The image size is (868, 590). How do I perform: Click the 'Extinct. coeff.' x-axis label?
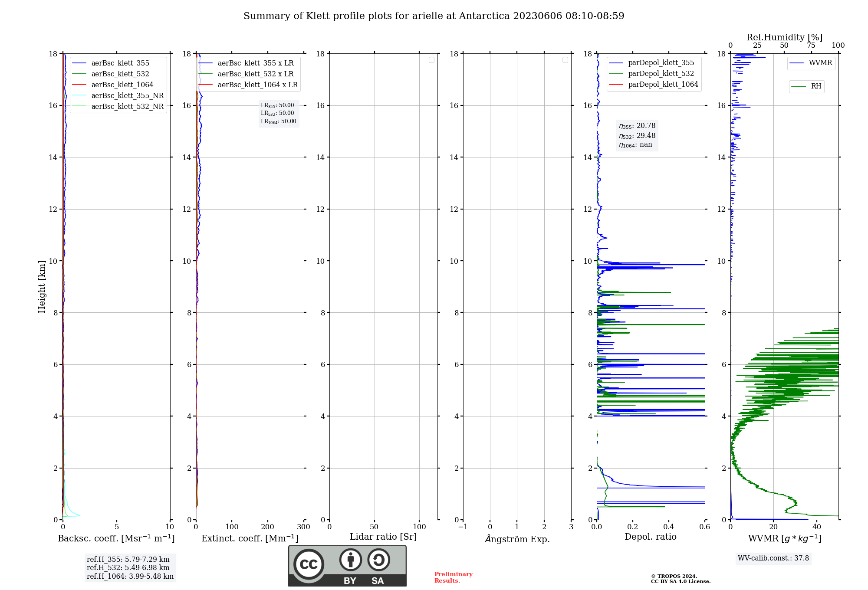250,538
